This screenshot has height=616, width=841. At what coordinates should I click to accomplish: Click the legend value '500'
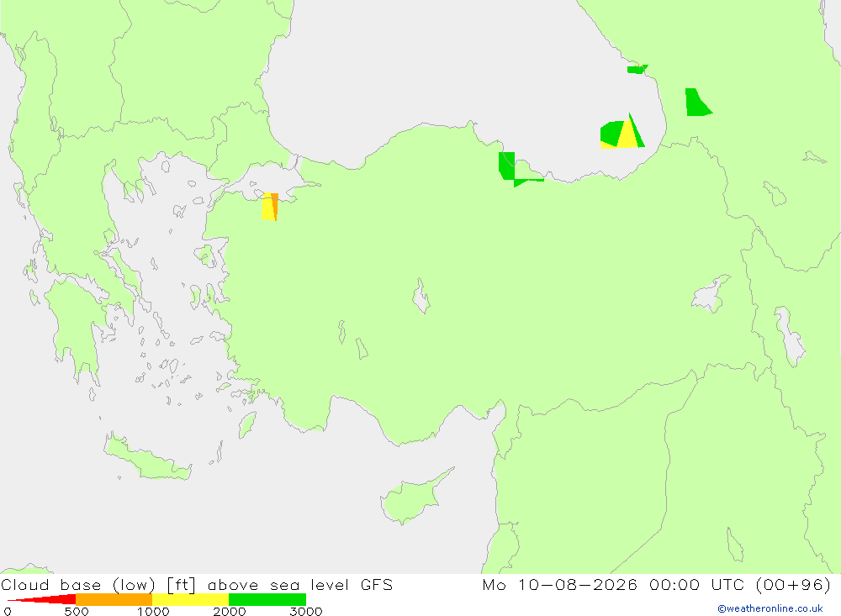coord(77,611)
